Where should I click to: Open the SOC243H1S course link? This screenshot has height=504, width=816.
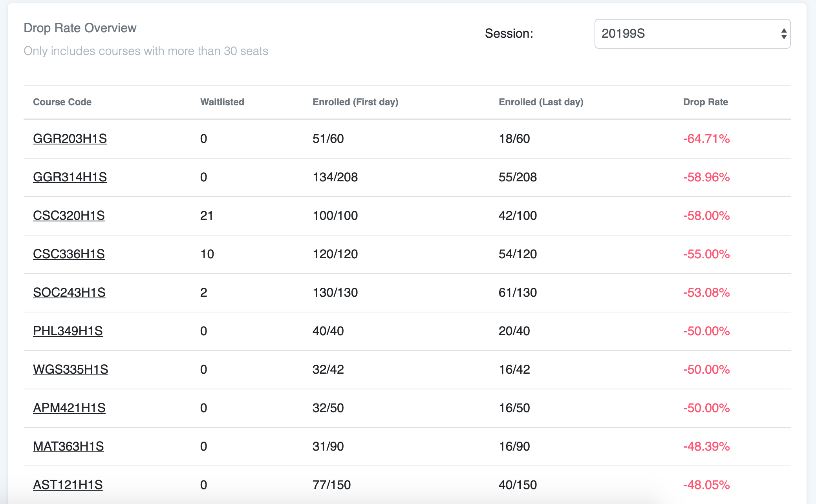[x=69, y=292]
